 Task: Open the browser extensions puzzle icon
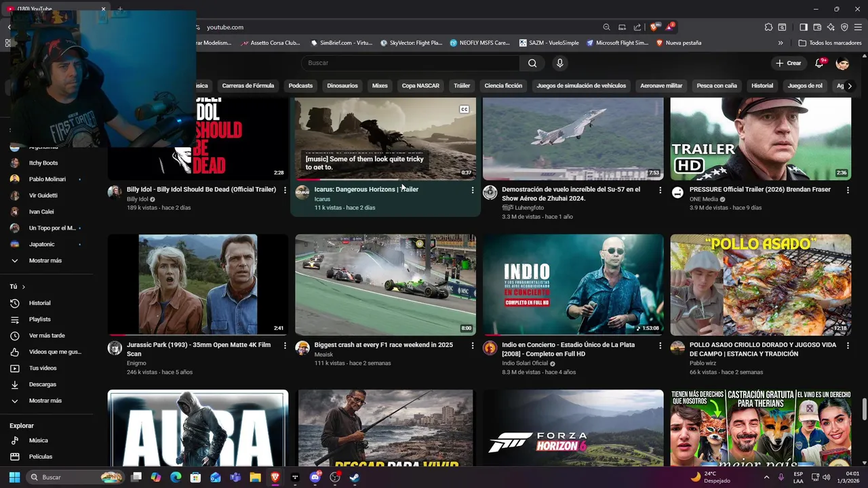point(768,27)
